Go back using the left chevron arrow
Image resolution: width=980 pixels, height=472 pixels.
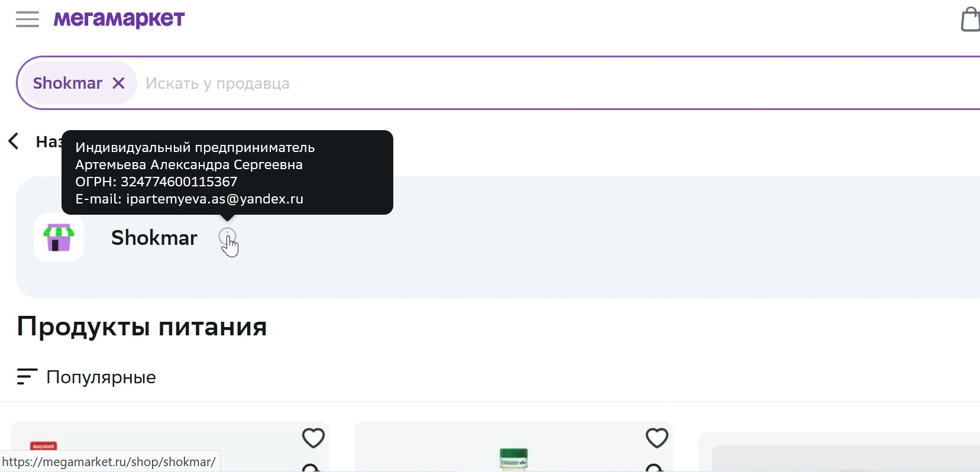coord(14,141)
